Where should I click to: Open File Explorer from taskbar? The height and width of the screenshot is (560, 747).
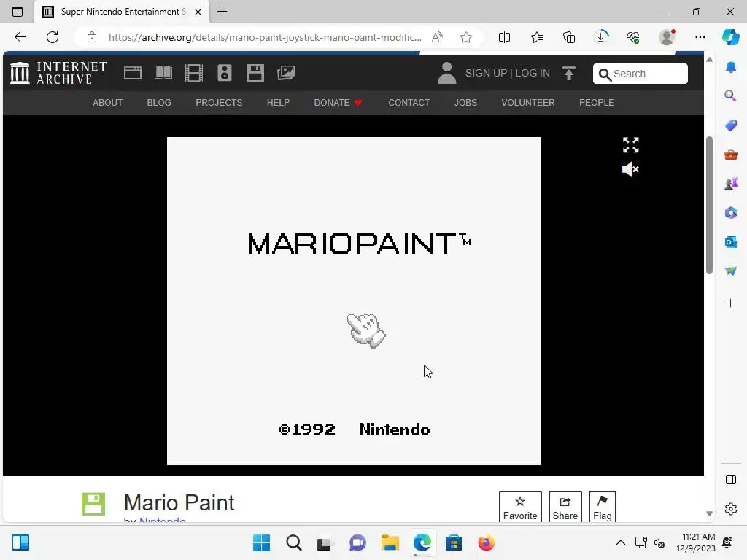[390, 542]
